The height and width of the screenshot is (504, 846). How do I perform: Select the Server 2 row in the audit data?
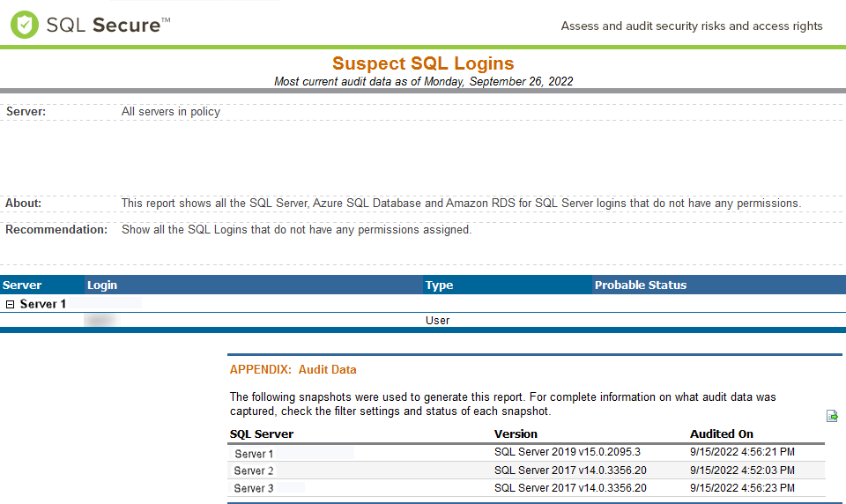pyautogui.click(x=254, y=471)
